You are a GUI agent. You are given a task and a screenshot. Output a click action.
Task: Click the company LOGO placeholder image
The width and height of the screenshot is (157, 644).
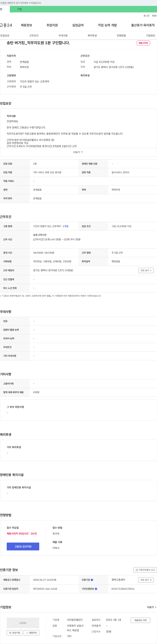coord(23,623)
